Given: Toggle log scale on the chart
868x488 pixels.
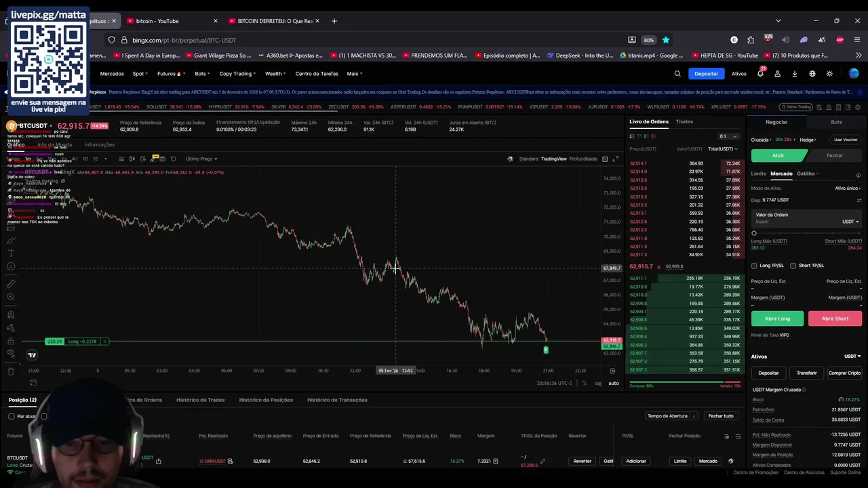Looking at the screenshot, I should (598, 384).
